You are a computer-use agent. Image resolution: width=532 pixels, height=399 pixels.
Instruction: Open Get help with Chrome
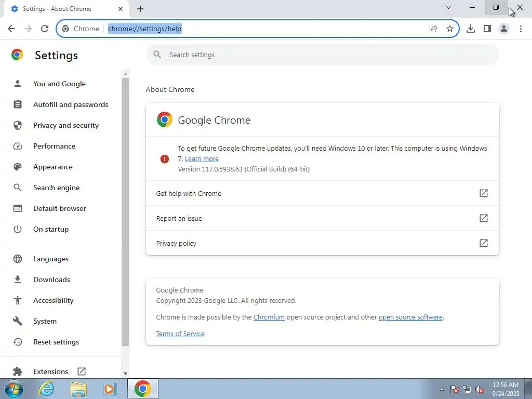[322, 193]
